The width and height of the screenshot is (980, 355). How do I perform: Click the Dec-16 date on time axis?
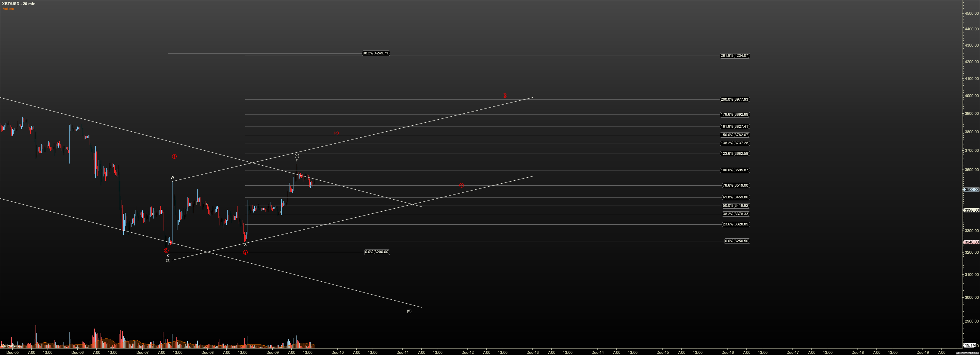tap(728, 352)
